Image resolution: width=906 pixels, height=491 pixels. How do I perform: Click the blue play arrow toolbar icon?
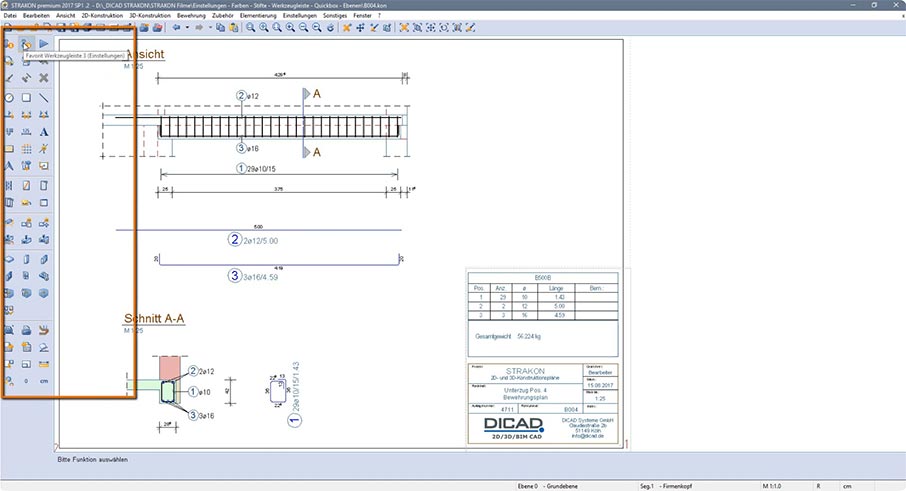(45, 44)
